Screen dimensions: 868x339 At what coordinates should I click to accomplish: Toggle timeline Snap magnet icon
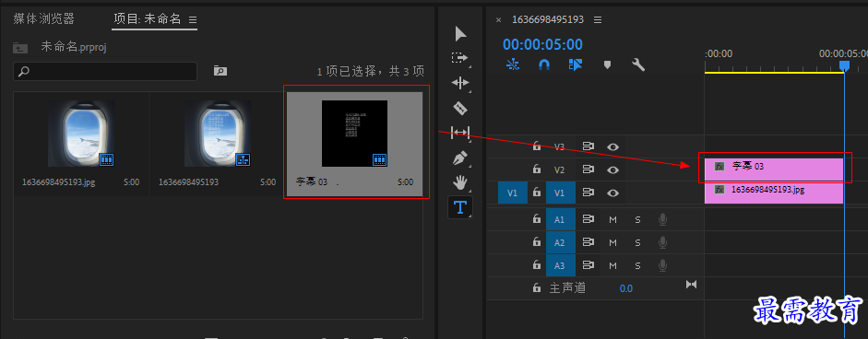(x=544, y=64)
